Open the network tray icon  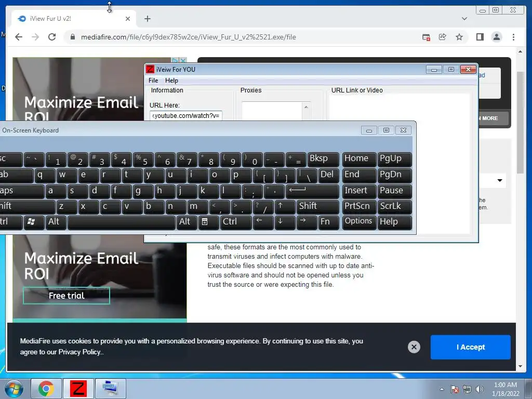click(467, 389)
